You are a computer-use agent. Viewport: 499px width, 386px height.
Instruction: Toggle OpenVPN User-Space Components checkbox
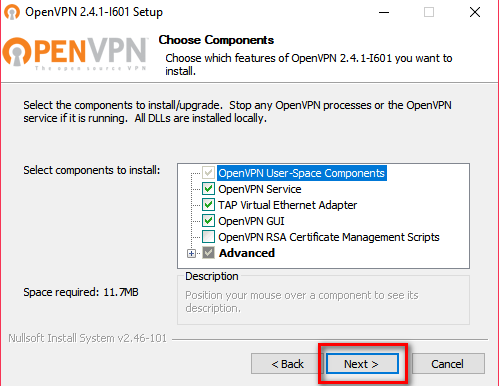click(x=208, y=173)
